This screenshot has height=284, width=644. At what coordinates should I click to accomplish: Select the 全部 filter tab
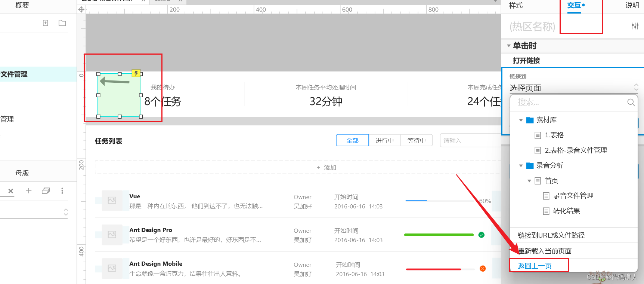(352, 140)
